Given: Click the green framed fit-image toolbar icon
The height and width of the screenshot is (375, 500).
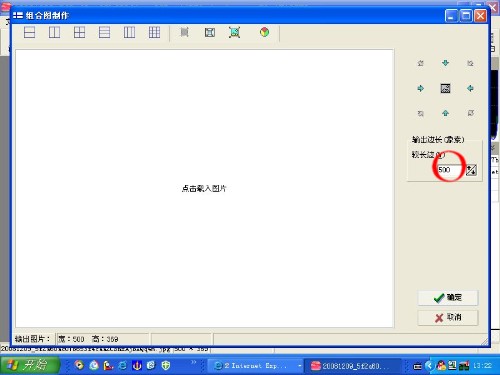Looking at the screenshot, I should (235, 32).
